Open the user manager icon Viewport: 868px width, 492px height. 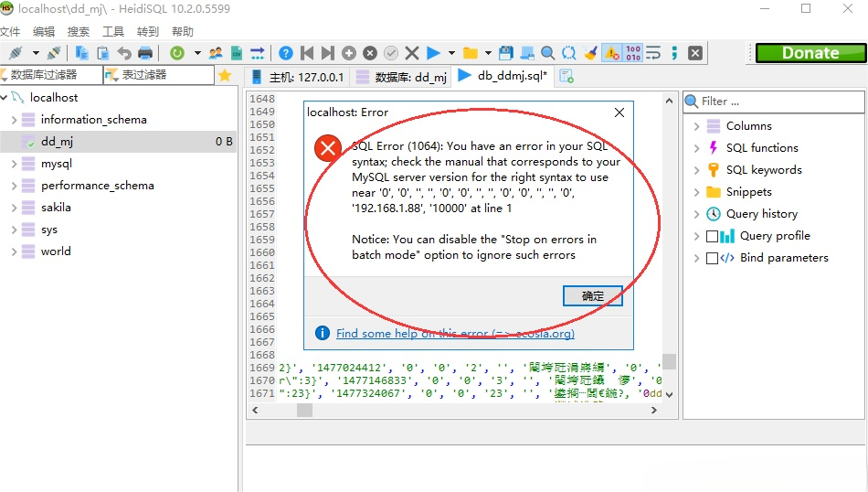click(216, 53)
